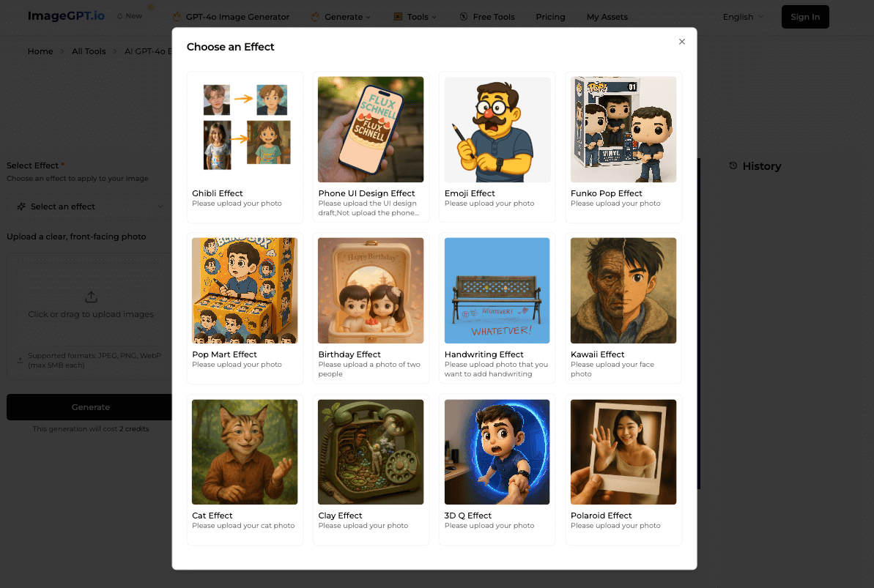The width and height of the screenshot is (874, 588).
Task: Choose the Pop Mart Effect
Action: click(245, 308)
